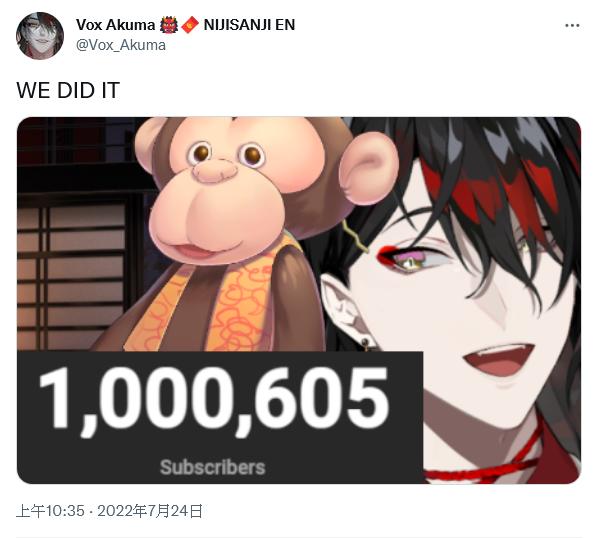The width and height of the screenshot is (598, 538).
Task: Click Vox Akuma's profile avatar
Action: coord(40,36)
